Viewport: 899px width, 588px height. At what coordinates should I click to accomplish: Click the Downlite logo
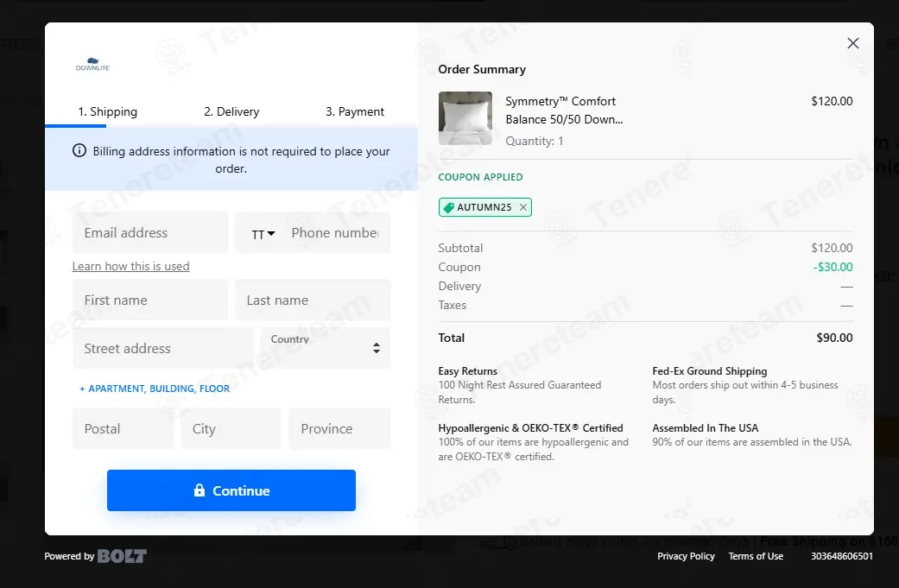coord(93,64)
